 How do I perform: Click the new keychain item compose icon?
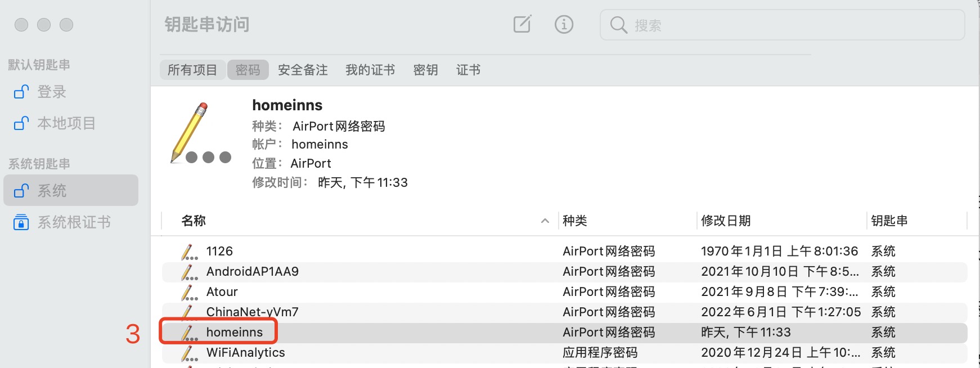(522, 24)
